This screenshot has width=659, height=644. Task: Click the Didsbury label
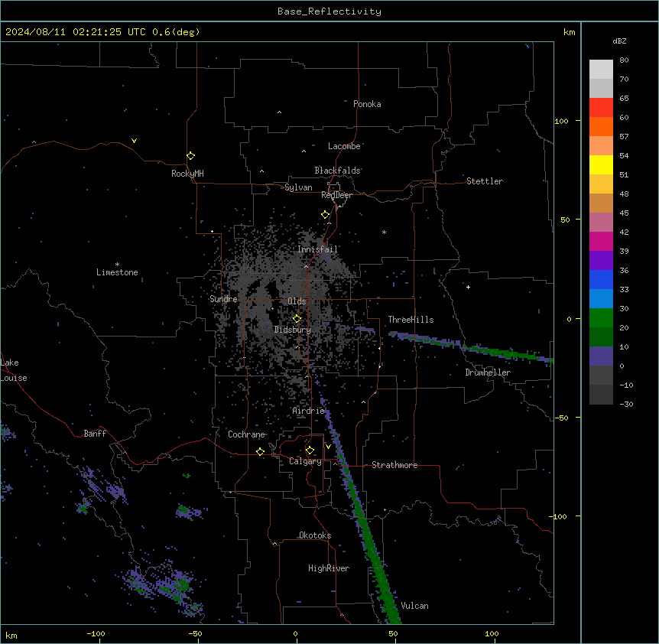click(293, 330)
